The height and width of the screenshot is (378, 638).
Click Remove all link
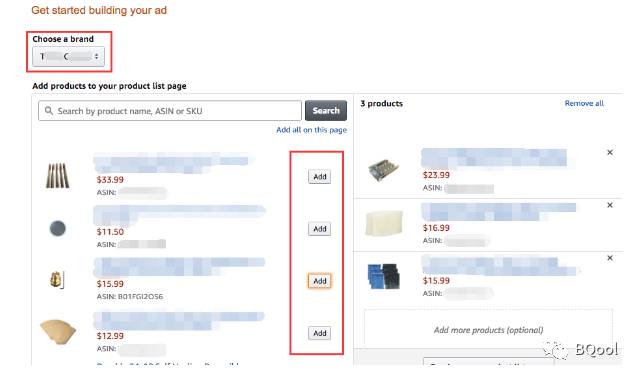point(584,103)
